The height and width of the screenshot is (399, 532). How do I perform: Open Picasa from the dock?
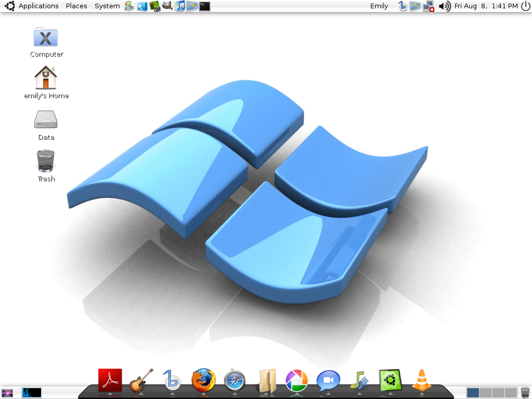(x=297, y=380)
